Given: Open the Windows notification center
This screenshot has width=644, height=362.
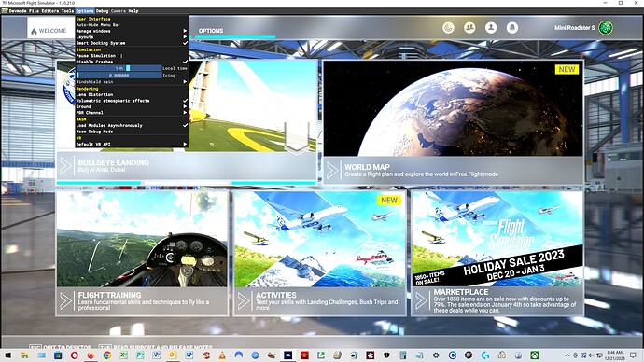Looking at the screenshot, I should pos(633,355).
